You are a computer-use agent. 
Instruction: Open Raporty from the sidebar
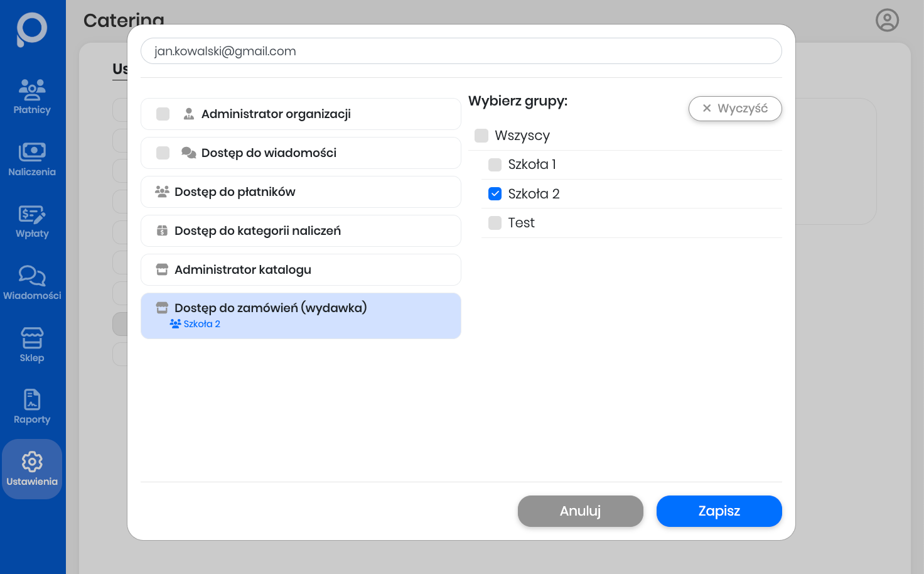[32, 407]
